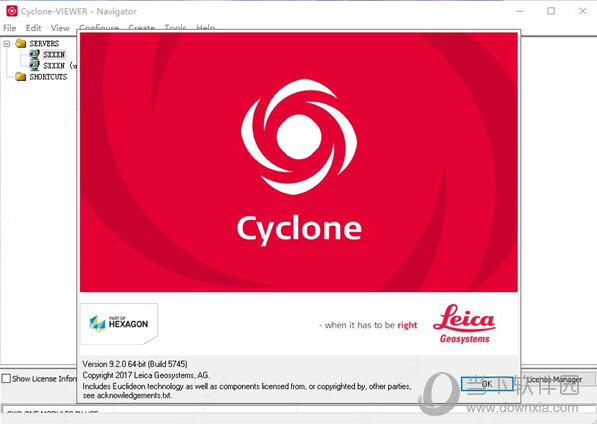Click the first SXXXN server computer icon
This screenshot has width=597, height=424.
tap(35, 54)
